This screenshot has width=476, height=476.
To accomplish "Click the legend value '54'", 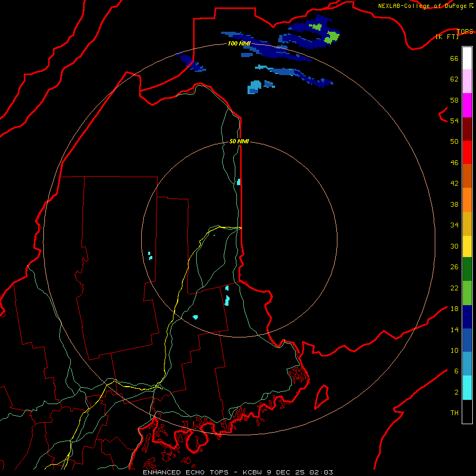I will point(454,121).
